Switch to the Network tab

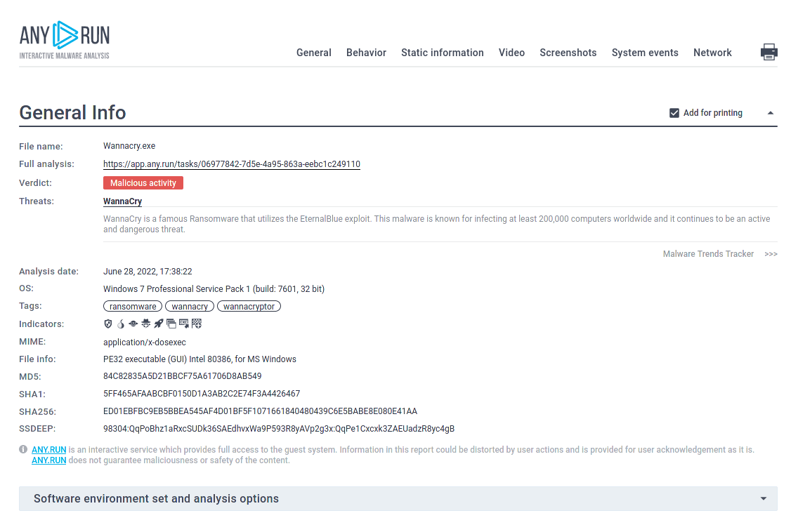coord(712,53)
